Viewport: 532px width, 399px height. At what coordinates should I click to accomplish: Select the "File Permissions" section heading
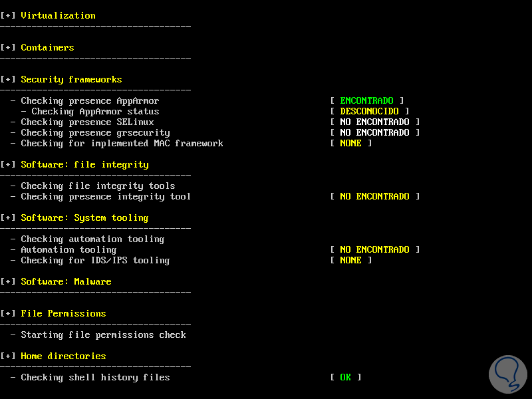(63, 313)
